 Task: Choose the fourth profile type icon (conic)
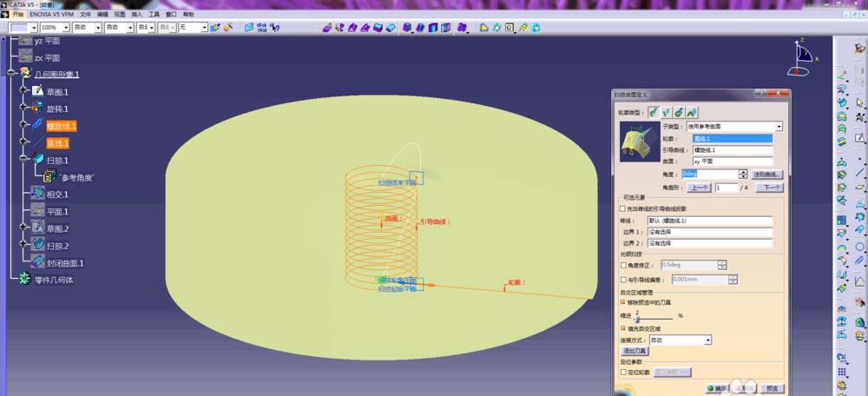coord(692,112)
